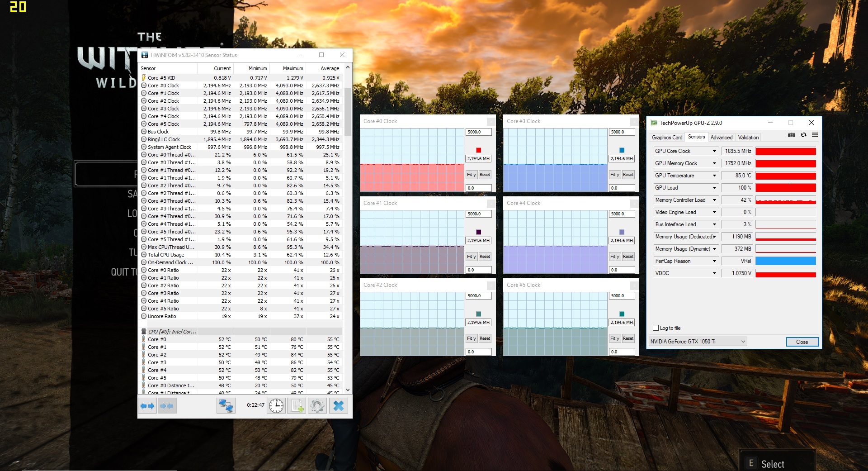Close the Core #2 Clock graph window
This screenshot has width=868, height=471.
[x=491, y=285]
